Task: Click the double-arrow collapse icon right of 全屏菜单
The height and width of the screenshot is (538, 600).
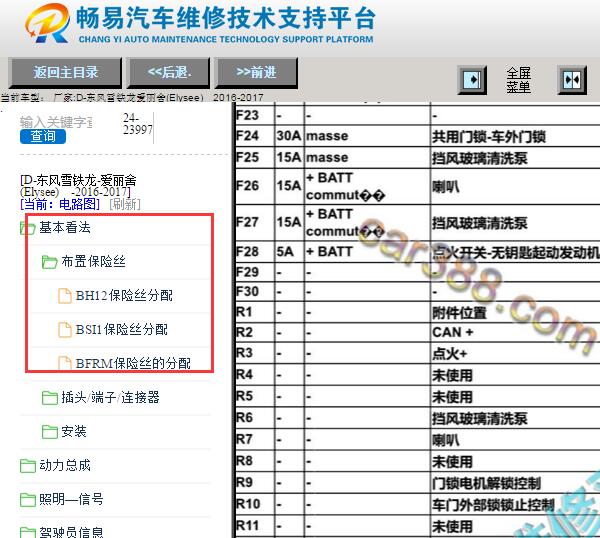Action: point(572,80)
